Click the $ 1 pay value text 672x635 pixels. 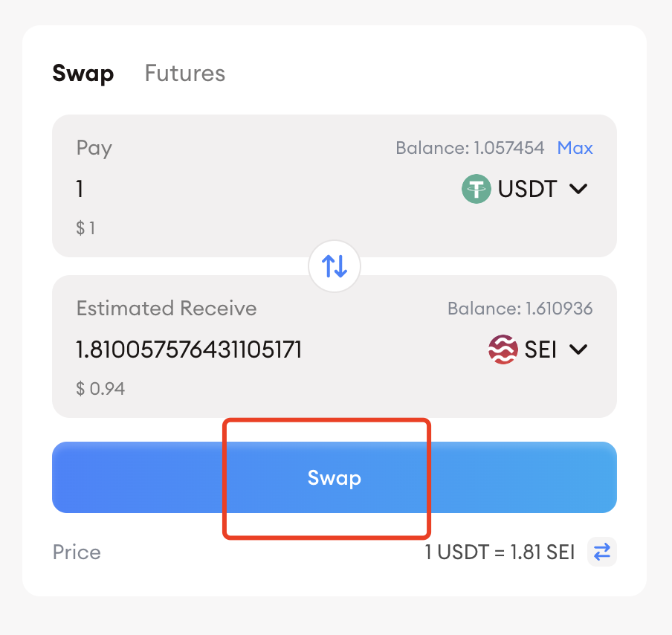[x=86, y=228]
